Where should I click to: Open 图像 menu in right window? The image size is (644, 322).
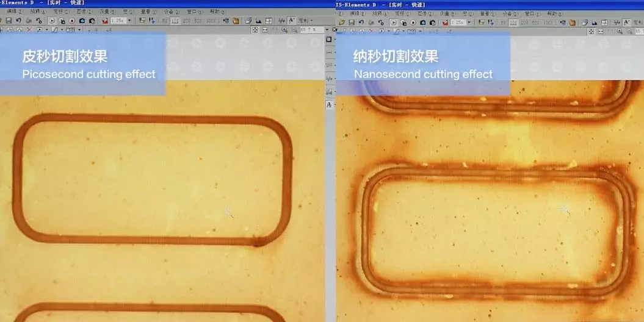(426, 13)
